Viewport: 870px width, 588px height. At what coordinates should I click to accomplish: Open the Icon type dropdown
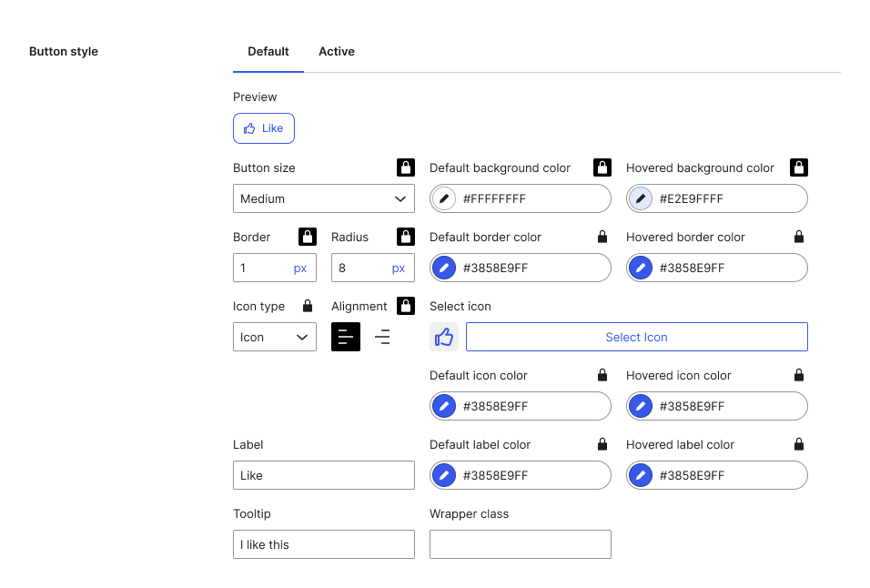(x=275, y=337)
